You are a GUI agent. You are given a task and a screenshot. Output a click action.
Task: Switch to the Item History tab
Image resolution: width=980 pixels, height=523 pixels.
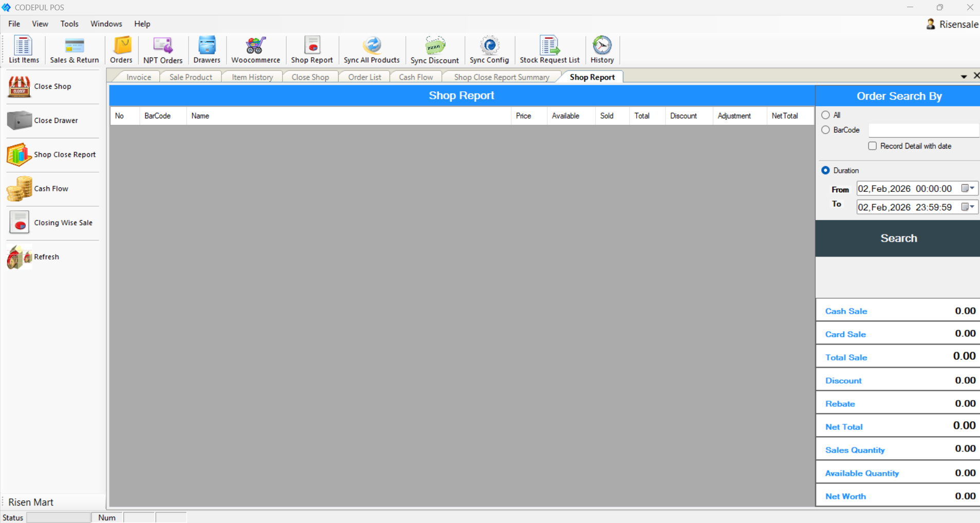(252, 77)
